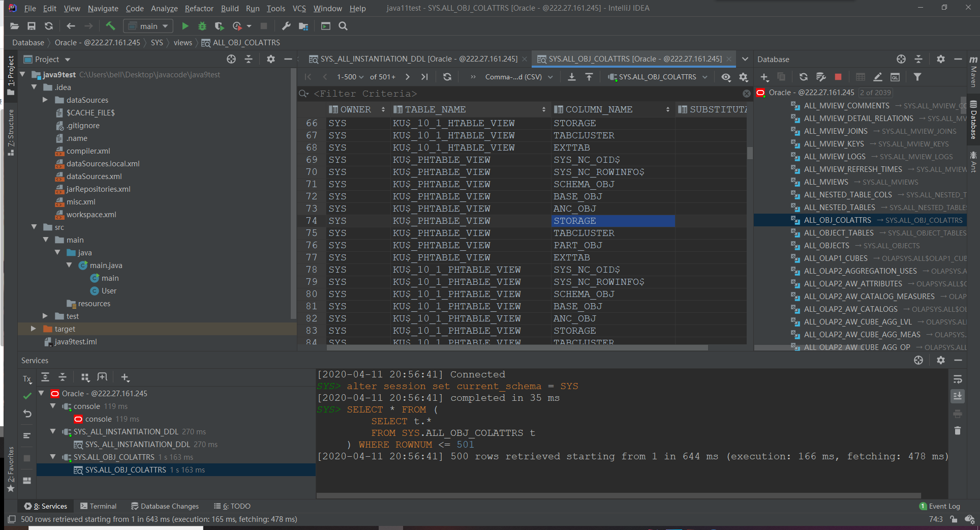Open the main run configuration dropdown
The image size is (980, 530).
coord(148,26)
